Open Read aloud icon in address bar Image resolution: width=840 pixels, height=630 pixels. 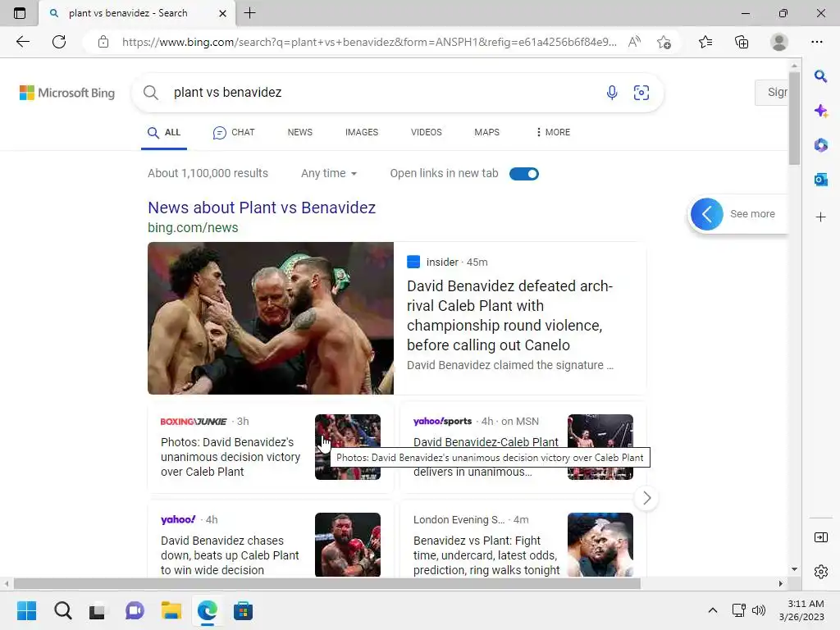coord(634,42)
